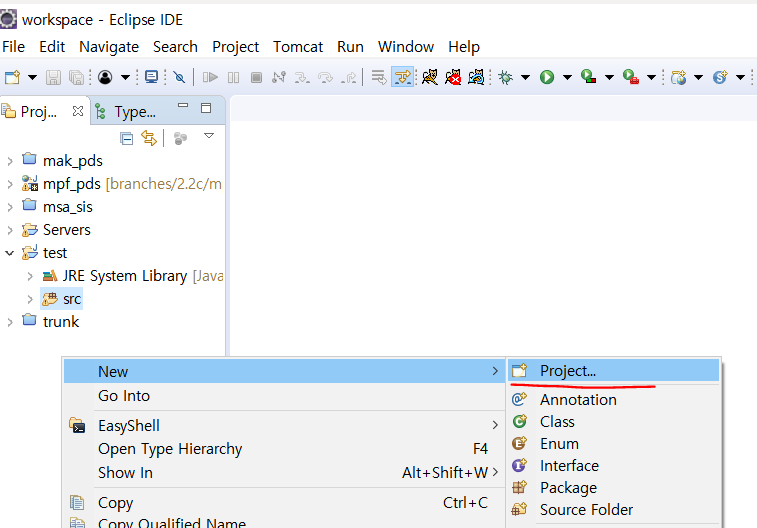Open the Help menu

click(464, 47)
